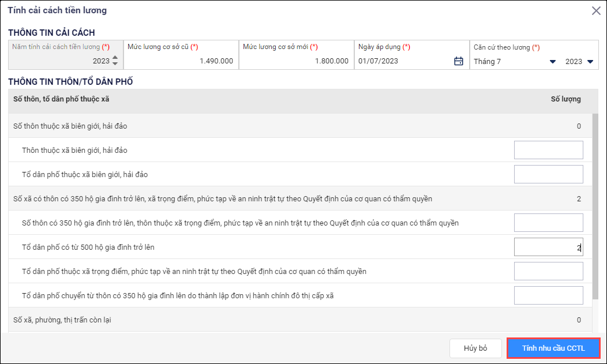Click quantity box for Số thôn có 350 hộ
The width and height of the screenshot is (607, 364).
coord(549,223)
